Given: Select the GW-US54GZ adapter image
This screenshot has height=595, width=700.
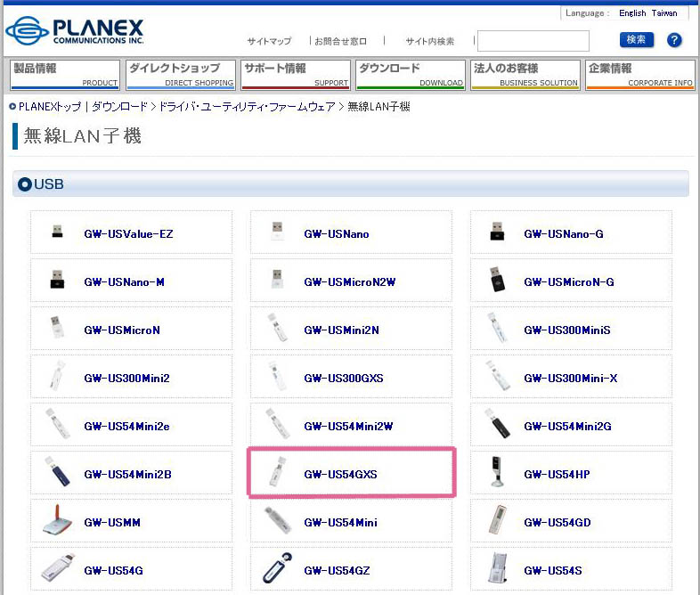Looking at the screenshot, I should 277,567.
